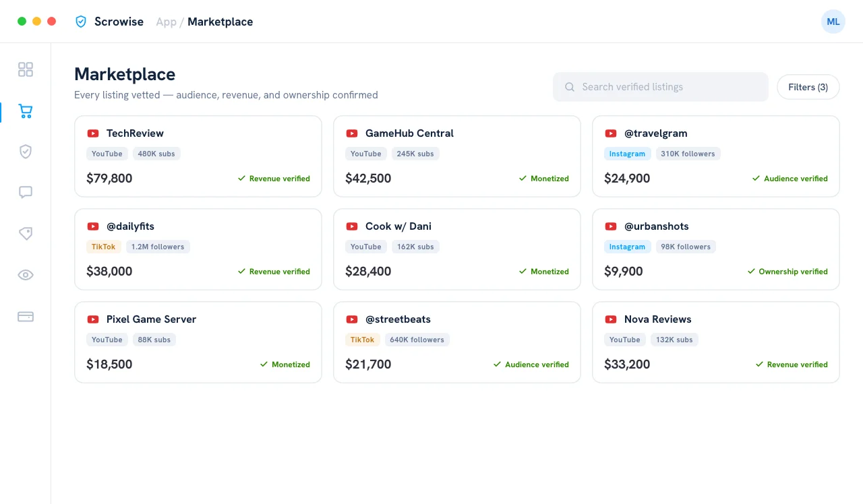
Task: Click the search magnifier icon
Action: click(x=570, y=87)
